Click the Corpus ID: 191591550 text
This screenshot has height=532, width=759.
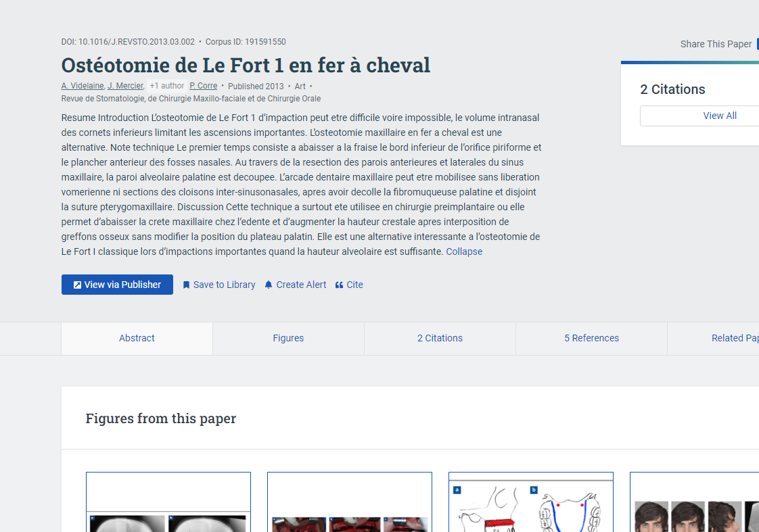click(246, 42)
